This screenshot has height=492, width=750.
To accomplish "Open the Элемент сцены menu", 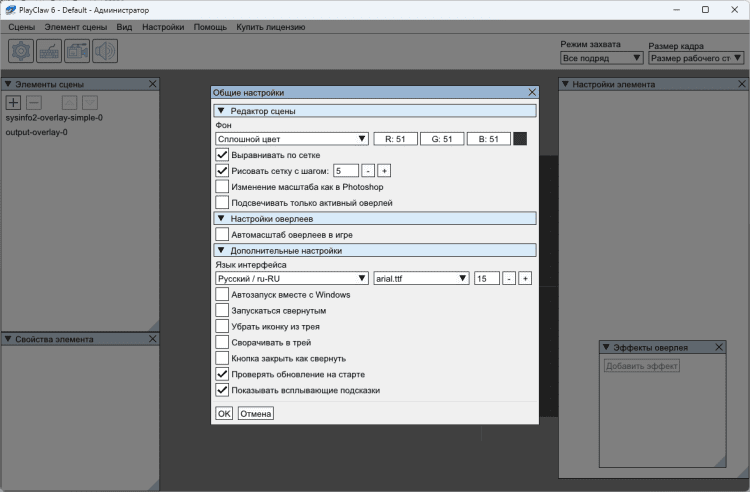I will point(76,27).
